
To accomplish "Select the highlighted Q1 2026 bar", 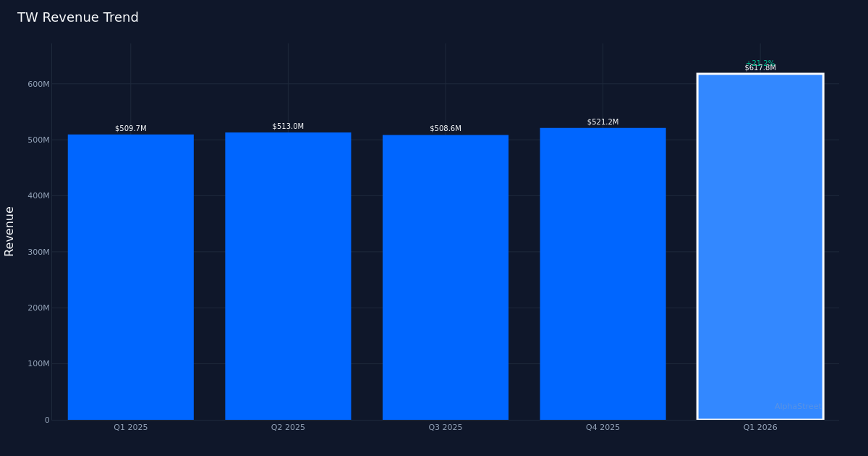I will coord(759,246).
